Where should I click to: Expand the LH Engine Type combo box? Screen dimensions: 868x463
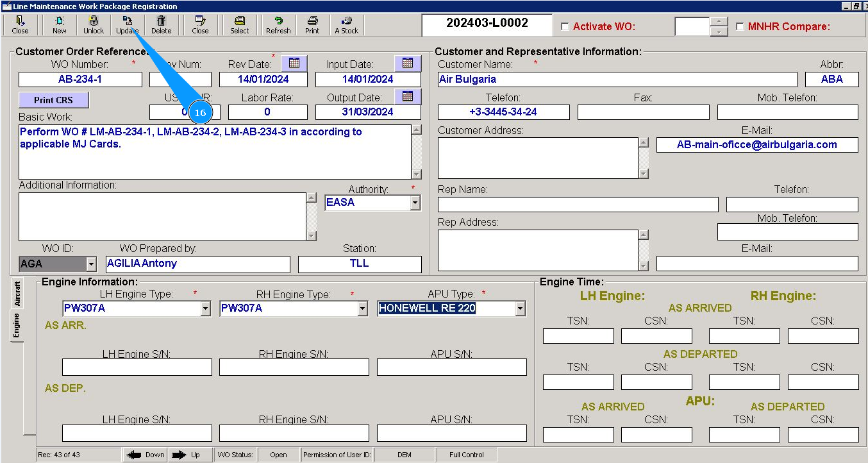[x=205, y=308]
